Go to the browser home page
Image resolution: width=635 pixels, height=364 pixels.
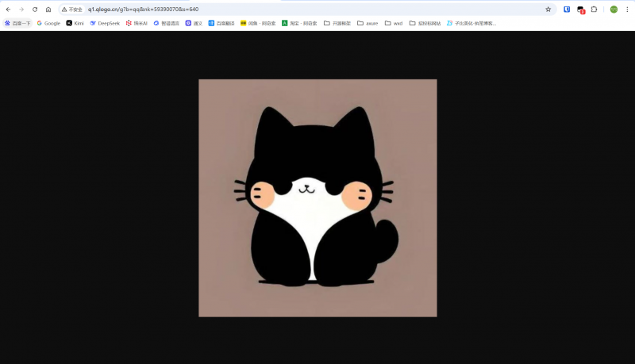48,10
